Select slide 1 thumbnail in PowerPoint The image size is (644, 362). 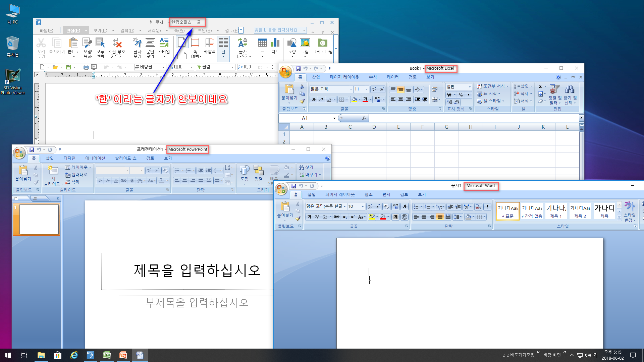tap(39, 219)
